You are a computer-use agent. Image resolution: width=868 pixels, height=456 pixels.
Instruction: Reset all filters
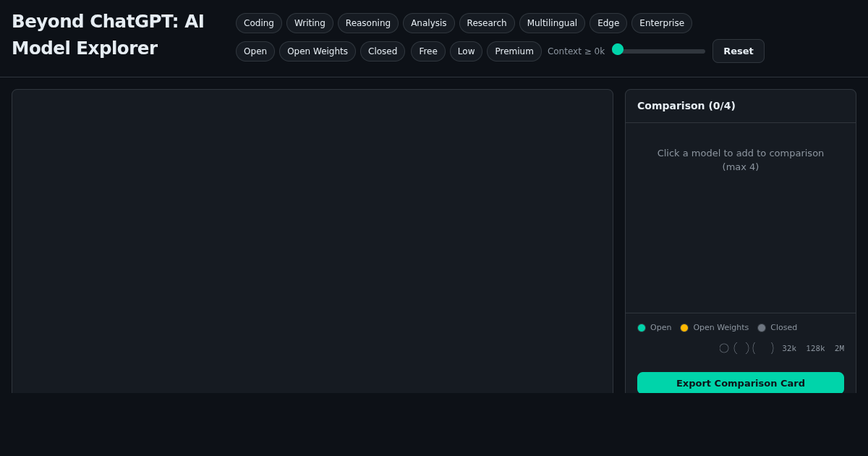pyautogui.click(x=739, y=51)
